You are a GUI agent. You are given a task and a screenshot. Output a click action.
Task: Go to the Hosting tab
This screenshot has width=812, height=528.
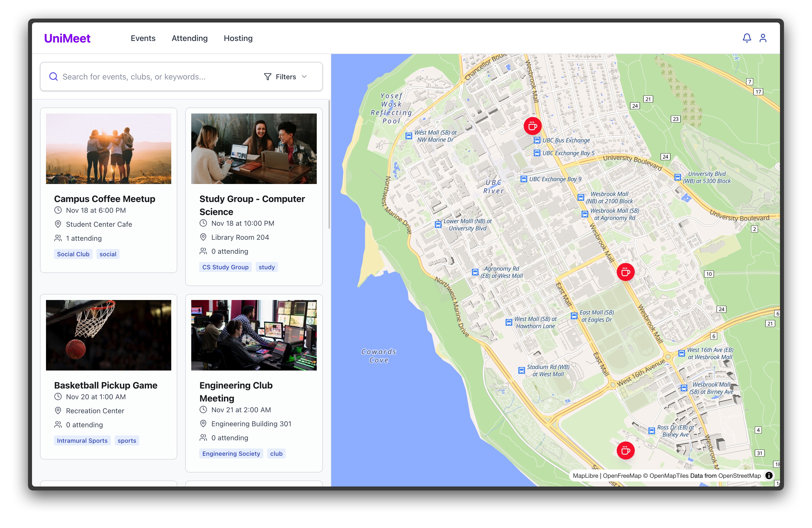238,38
